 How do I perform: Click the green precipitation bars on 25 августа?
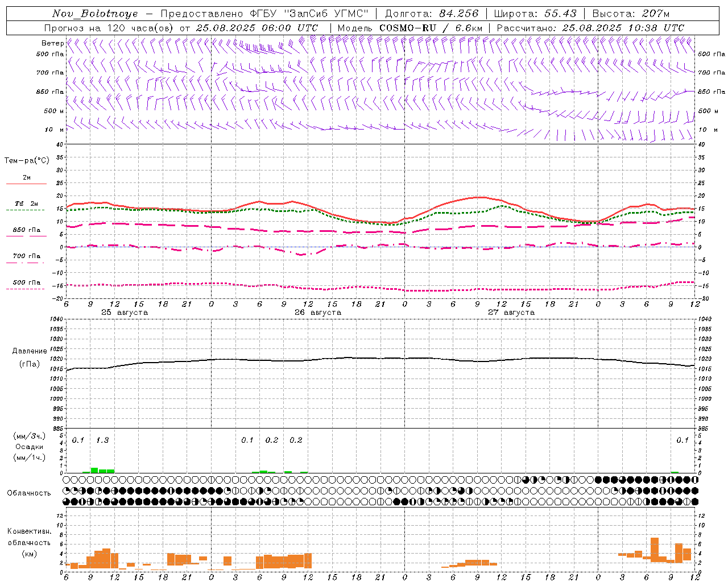pos(98,470)
